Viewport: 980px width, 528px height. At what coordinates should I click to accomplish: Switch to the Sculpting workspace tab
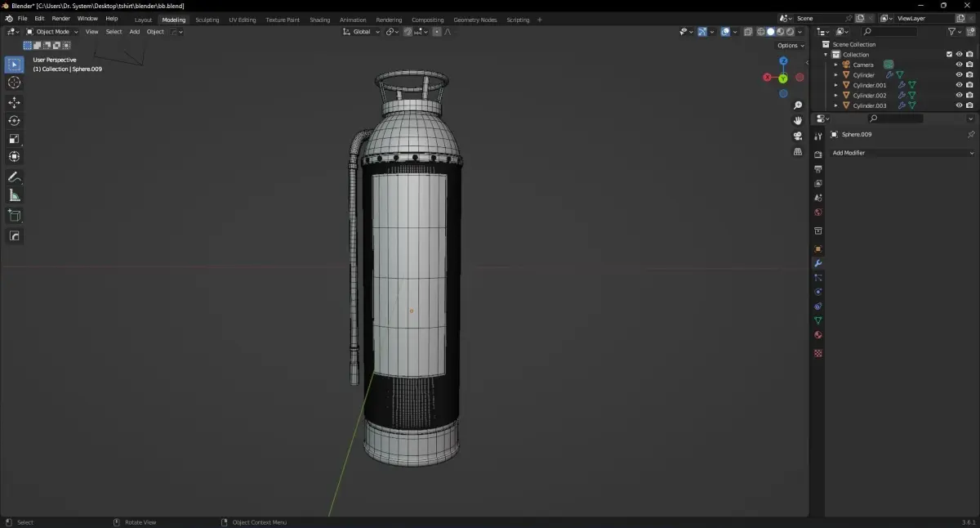pos(207,20)
